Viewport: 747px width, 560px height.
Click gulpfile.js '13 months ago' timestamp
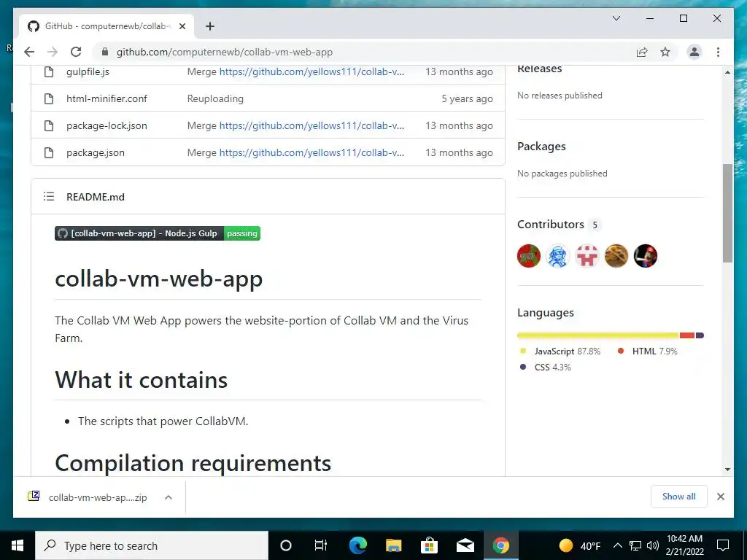pos(459,71)
